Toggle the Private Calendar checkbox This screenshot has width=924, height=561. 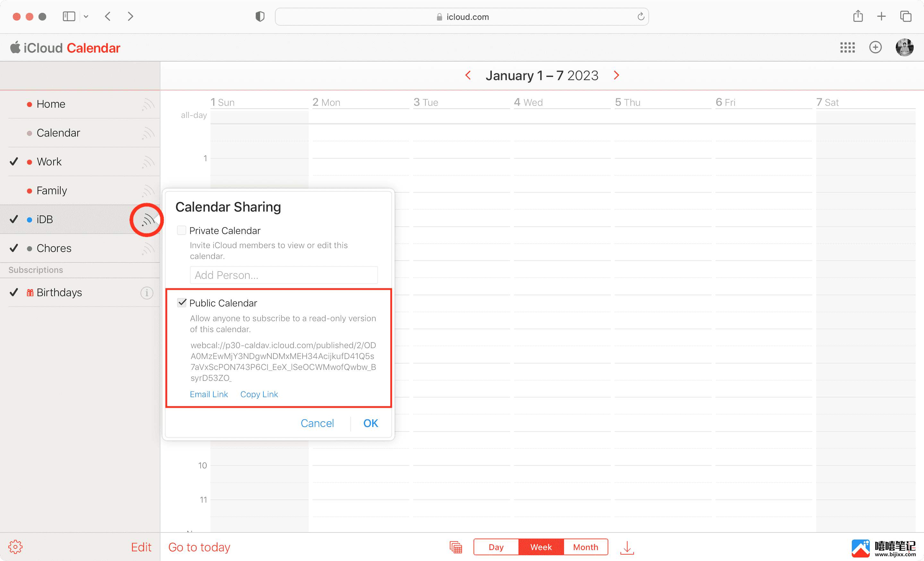point(182,230)
